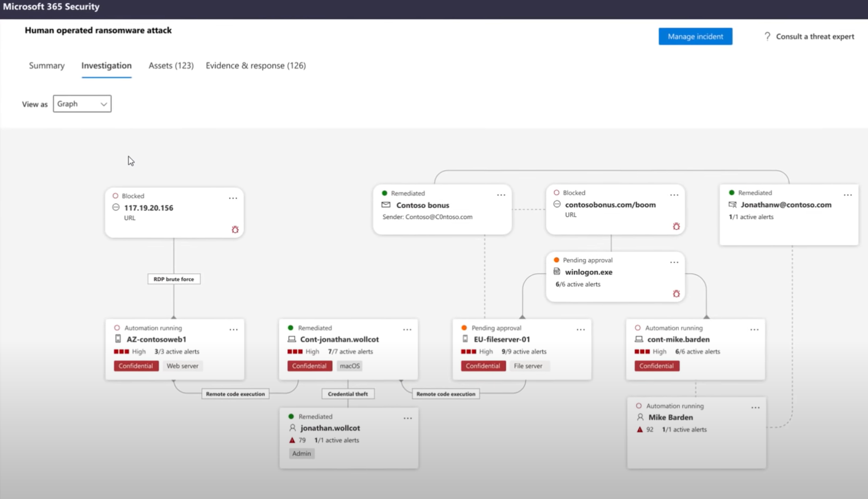
Task: Click Manage incident button
Action: (696, 36)
